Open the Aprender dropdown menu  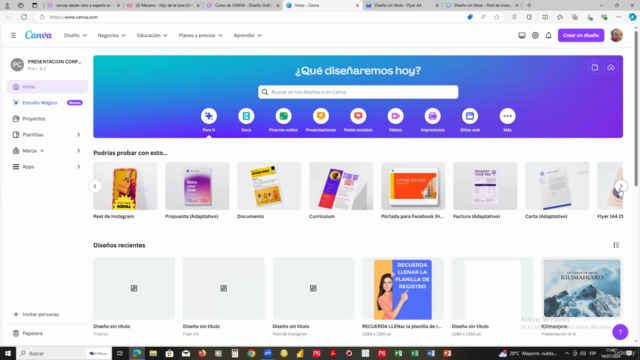pos(247,36)
